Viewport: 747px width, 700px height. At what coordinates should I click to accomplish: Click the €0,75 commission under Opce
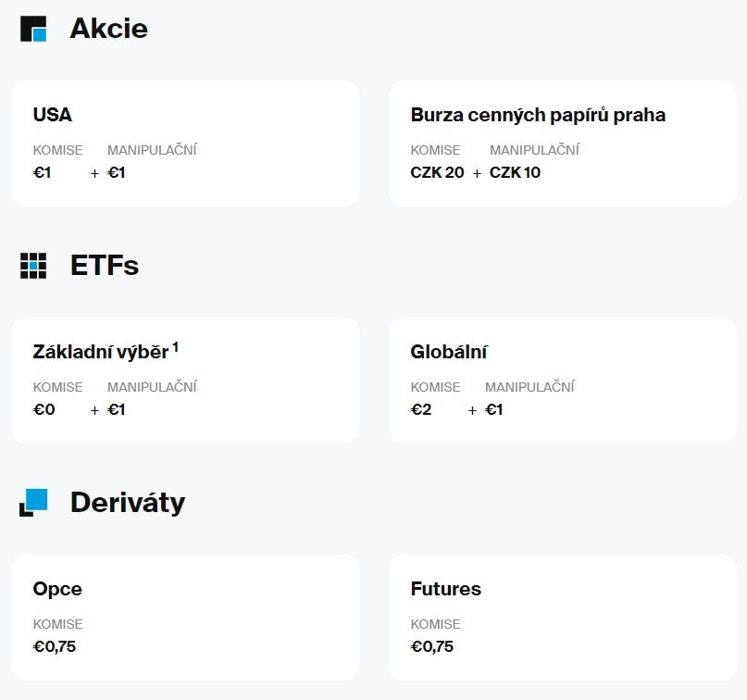point(55,646)
